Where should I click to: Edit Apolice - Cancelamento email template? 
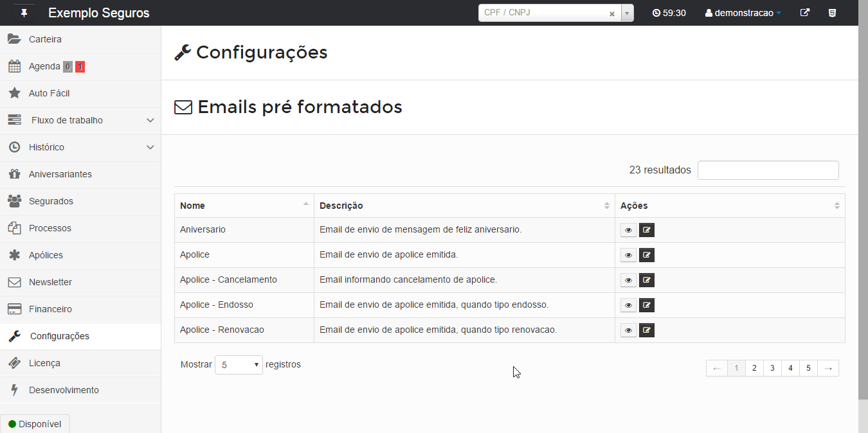click(647, 280)
